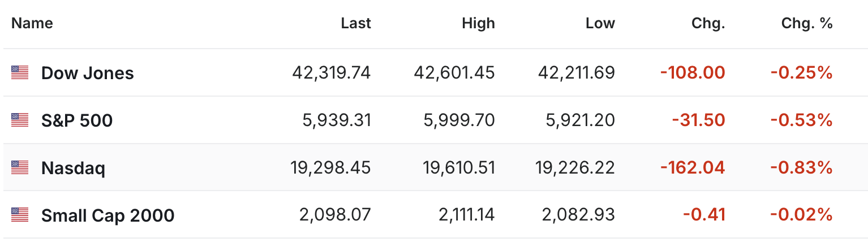Open the Nasdaq index page

pyautogui.click(x=73, y=168)
